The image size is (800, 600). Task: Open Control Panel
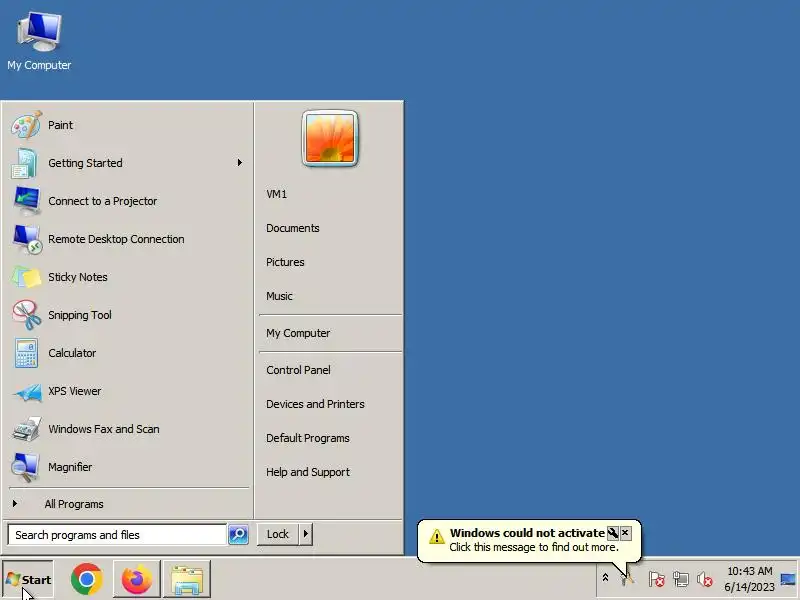pos(298,370)
